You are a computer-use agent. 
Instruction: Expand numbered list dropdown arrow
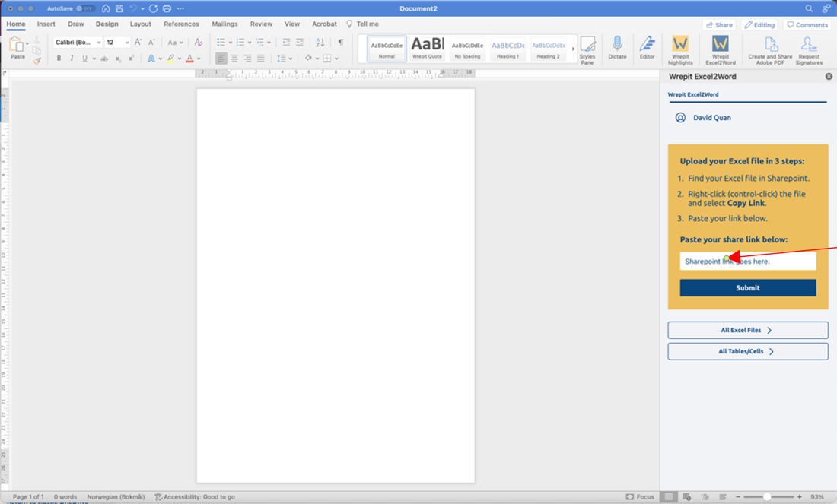[x=250, y=43]
